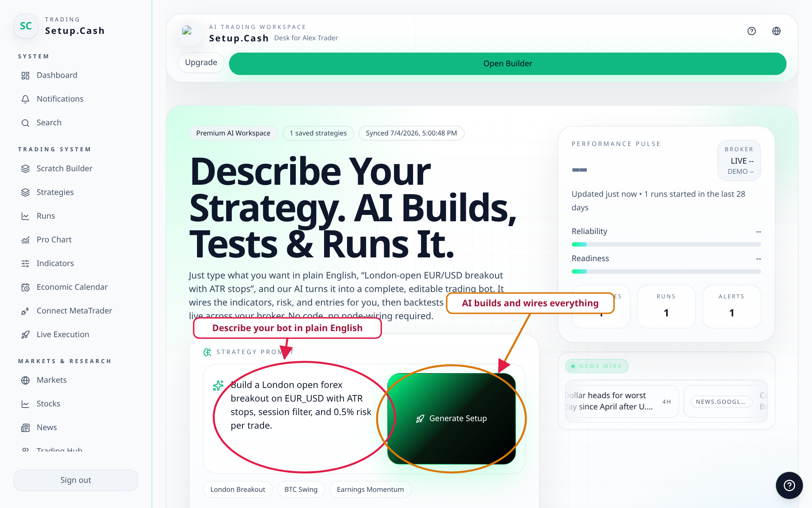Viewport: 812px width, 508px height.
Task: Open the floating help bubble
Action: point(789,485)
